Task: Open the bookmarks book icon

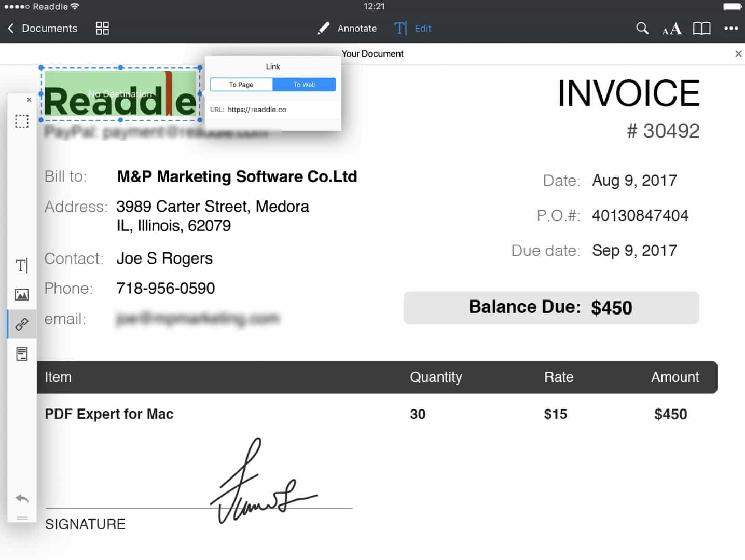Action: [701, 29]
